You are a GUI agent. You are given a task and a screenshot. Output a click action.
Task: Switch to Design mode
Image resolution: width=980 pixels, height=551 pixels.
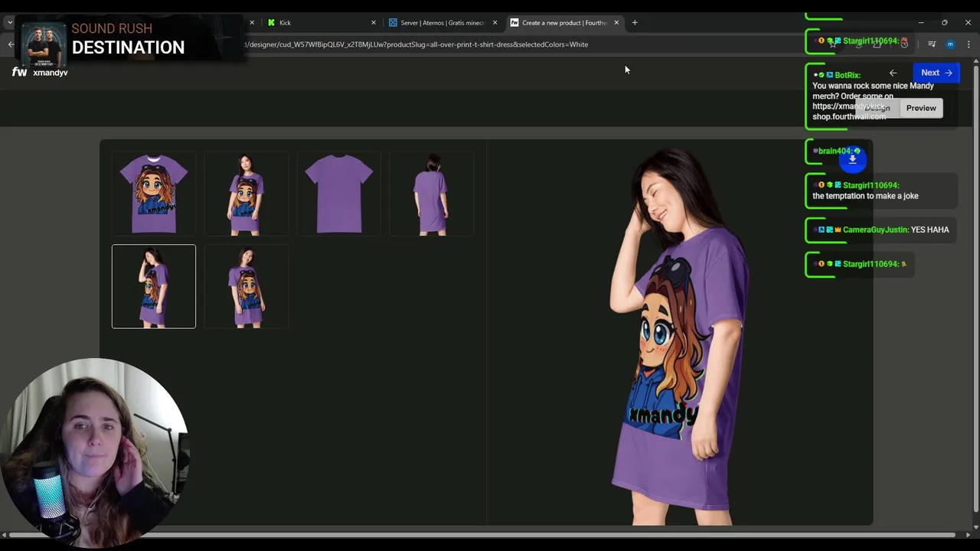[x=877, y=108]
